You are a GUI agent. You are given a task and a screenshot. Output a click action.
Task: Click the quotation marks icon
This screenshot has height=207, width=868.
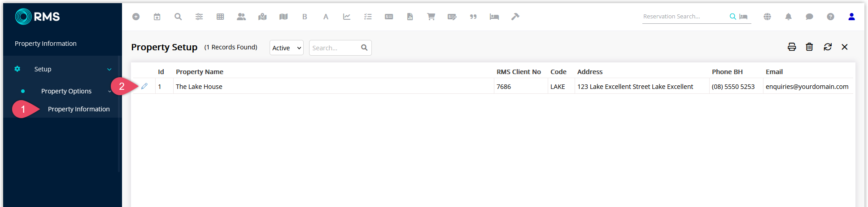tap(473, 17)
